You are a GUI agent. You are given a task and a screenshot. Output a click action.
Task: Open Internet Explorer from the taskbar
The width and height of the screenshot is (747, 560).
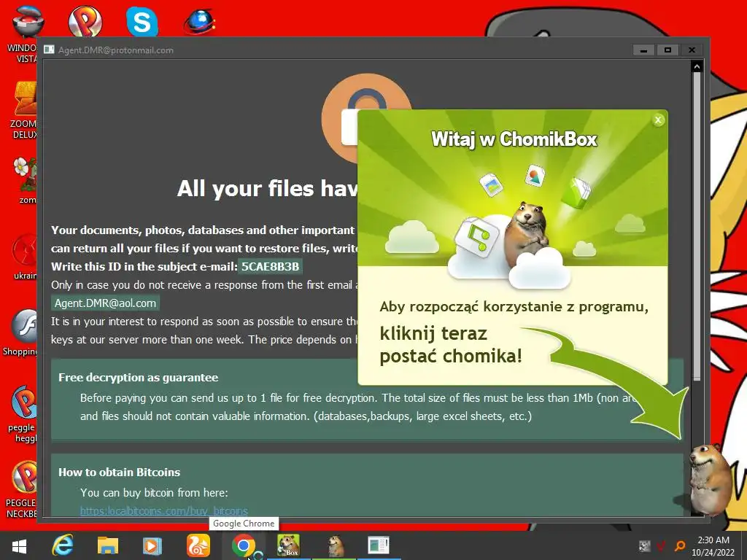click(x=63, y=545)
